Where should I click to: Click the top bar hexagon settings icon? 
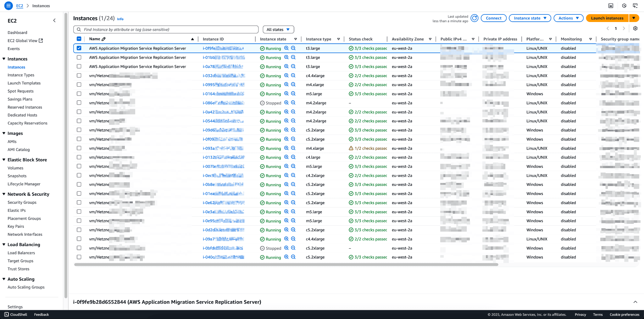coord(624,6)
